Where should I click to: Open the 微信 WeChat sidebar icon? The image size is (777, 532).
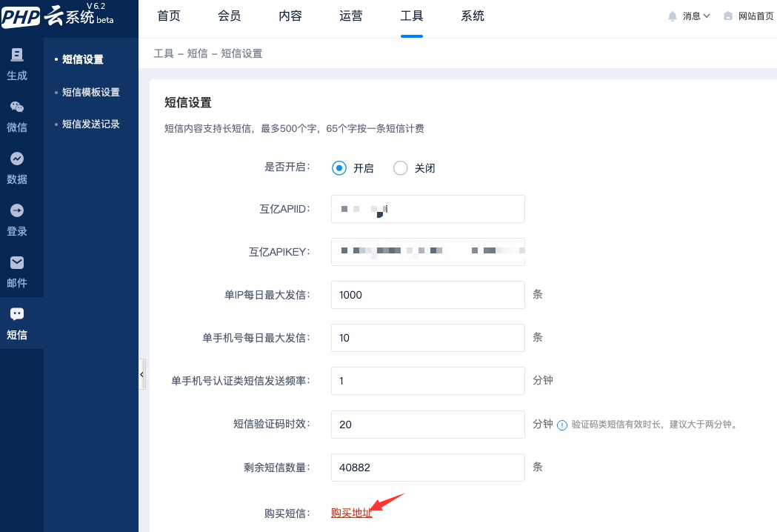click(x=17, y=107)
